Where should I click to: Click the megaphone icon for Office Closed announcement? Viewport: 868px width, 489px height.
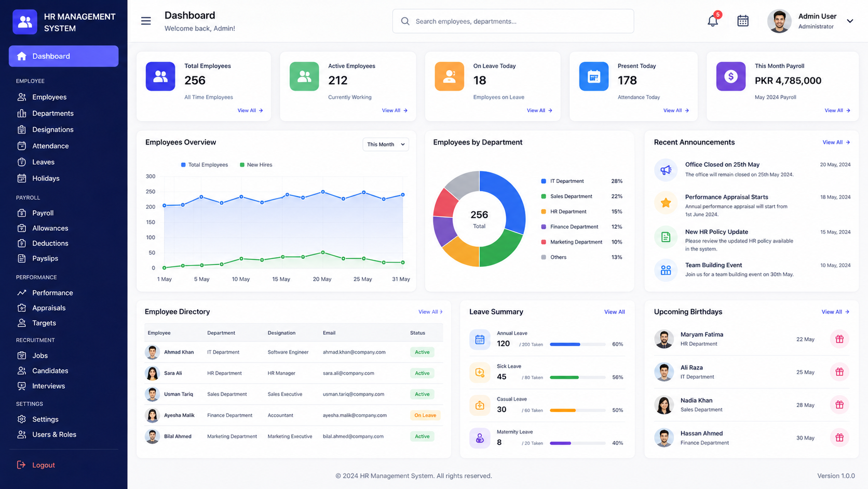point(666,169)
